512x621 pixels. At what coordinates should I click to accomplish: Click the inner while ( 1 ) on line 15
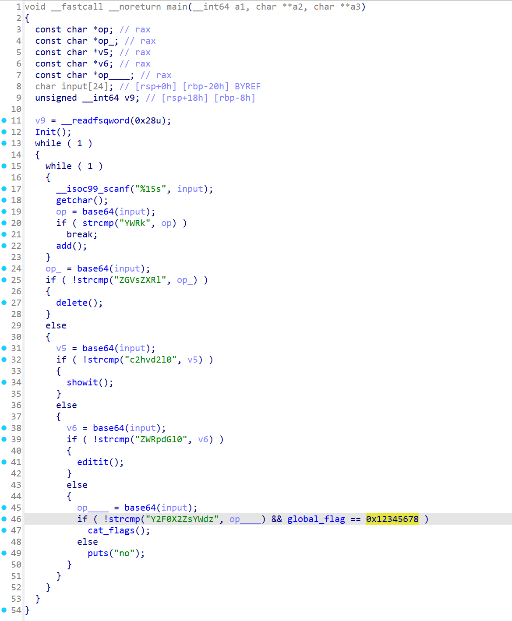click(74, 166)
